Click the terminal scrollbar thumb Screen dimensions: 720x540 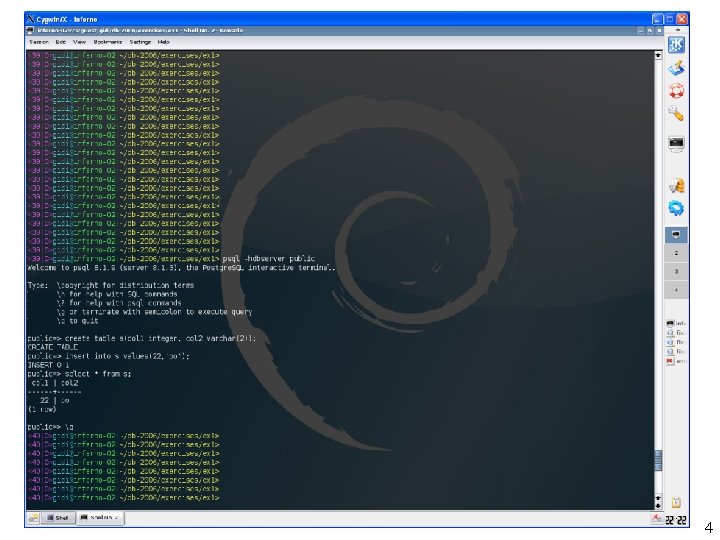658,460
